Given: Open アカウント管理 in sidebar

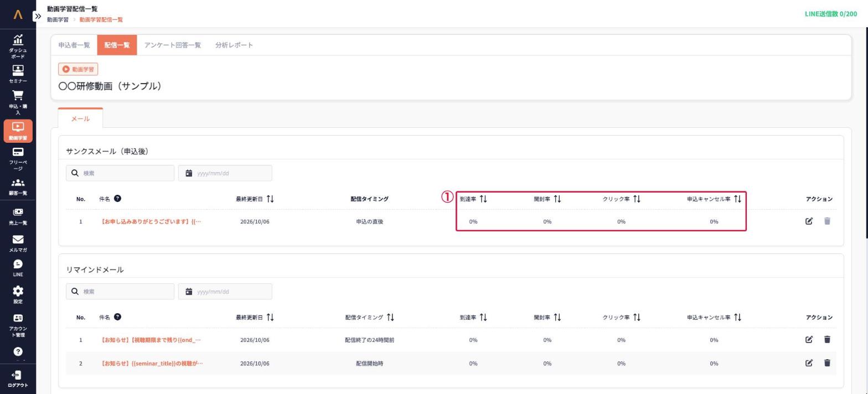Looking at the screenshot, I should point(18,325).
